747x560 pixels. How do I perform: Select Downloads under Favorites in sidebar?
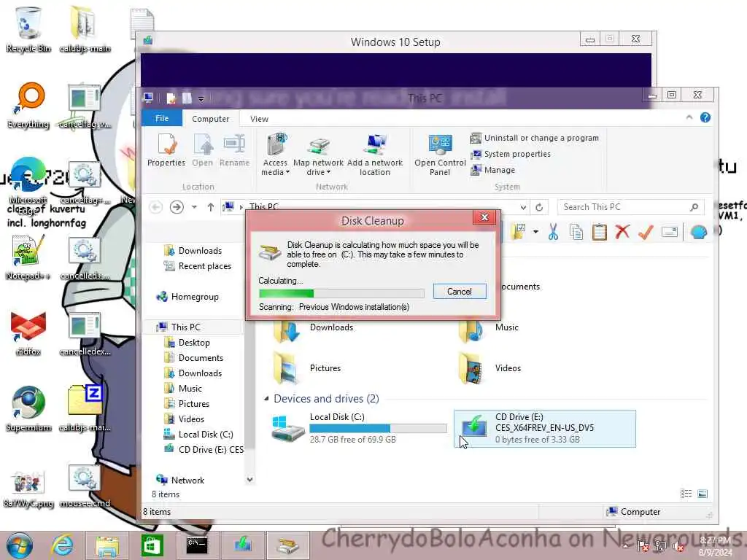(193, 251)
